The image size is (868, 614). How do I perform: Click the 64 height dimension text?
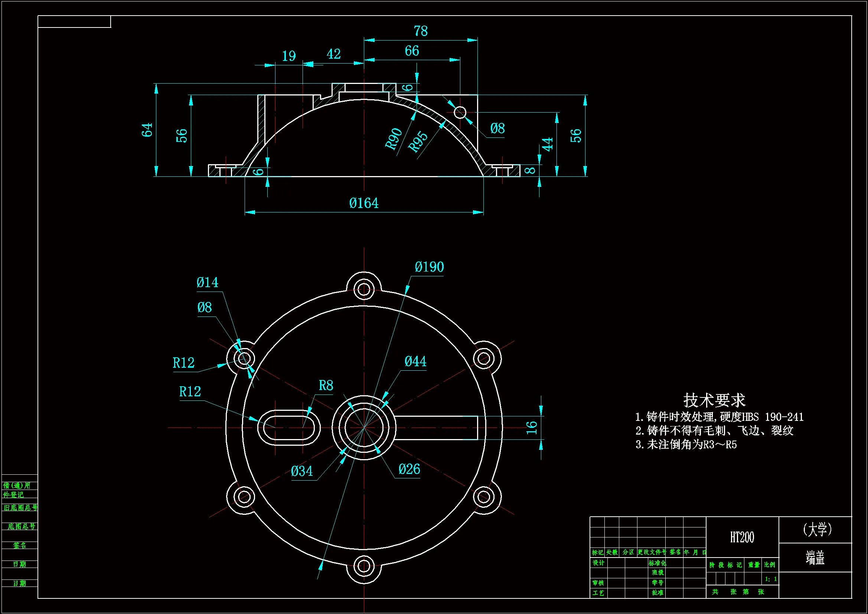coord(147,130)
